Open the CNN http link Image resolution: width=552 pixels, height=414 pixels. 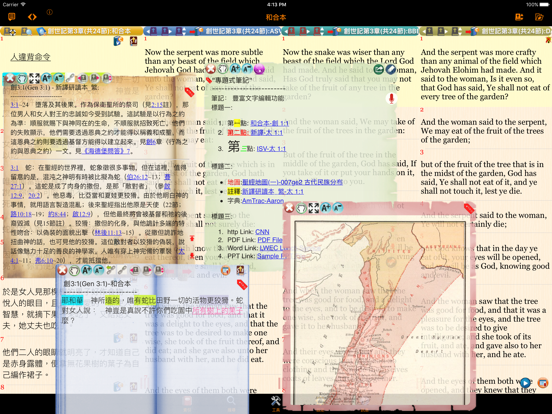point(262,232)
